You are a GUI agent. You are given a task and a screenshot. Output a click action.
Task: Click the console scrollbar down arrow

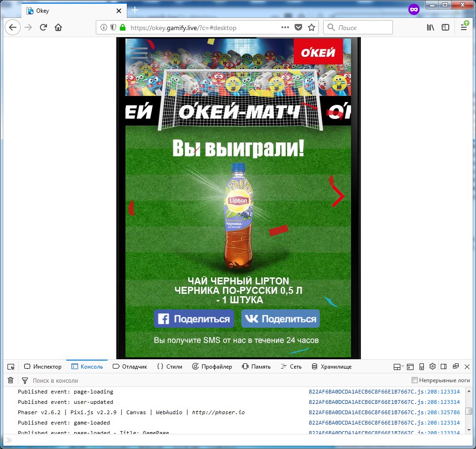click(468, 430)
